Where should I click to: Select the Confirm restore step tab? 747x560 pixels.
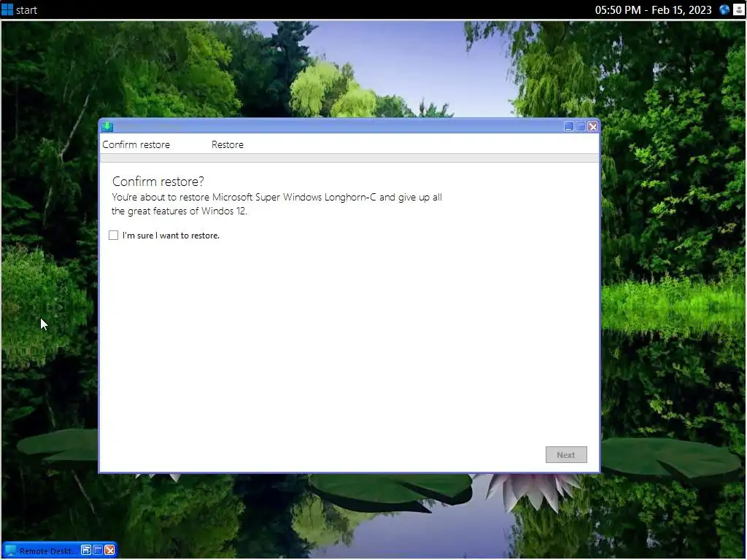click(x=136, y=145)
